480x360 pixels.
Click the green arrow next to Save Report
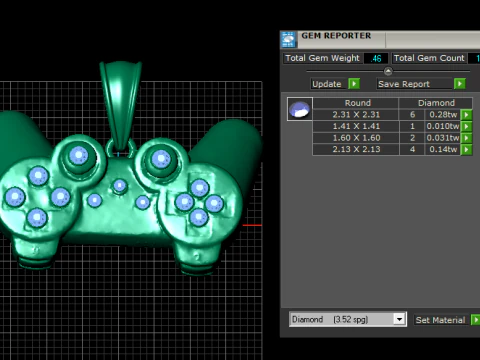[460, 84]
